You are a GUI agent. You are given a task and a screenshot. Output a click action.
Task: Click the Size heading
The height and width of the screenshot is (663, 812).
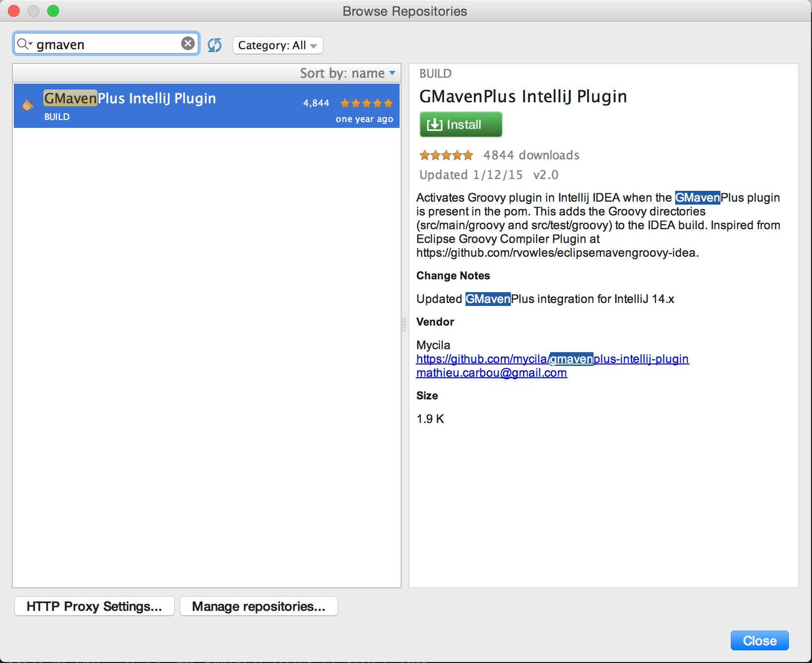(427, 396)
